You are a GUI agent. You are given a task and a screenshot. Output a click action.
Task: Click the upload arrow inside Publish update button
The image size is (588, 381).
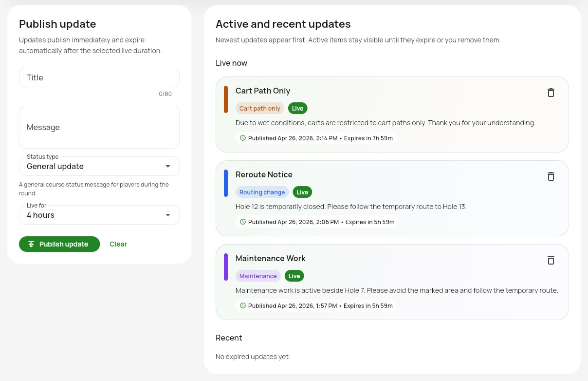point(31,244)
